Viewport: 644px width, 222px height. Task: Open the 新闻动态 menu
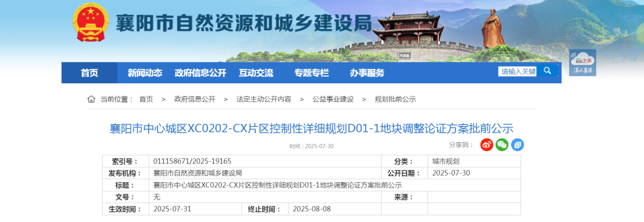[x=144, y=73]
